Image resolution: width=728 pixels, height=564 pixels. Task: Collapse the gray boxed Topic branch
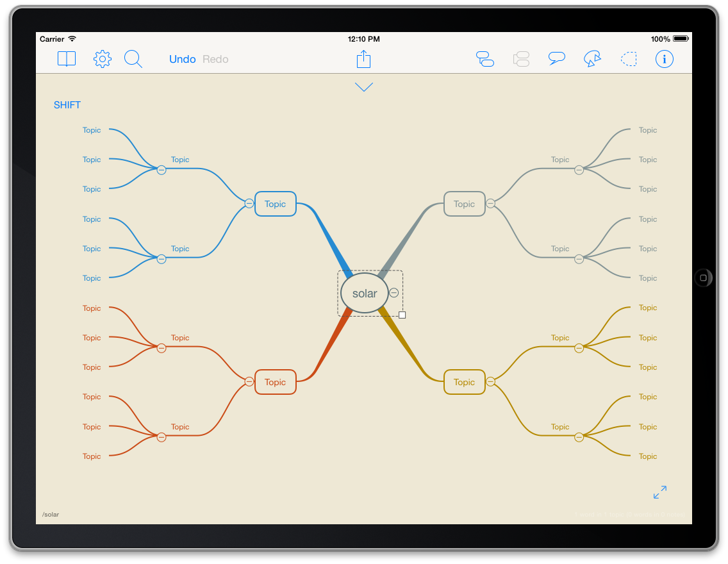490,203
